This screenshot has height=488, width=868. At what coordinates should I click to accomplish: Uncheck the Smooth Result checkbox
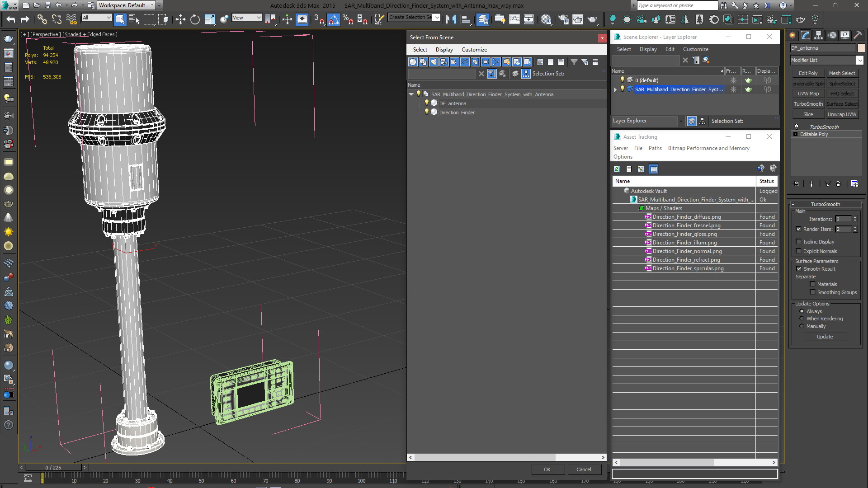pos(799,269)
